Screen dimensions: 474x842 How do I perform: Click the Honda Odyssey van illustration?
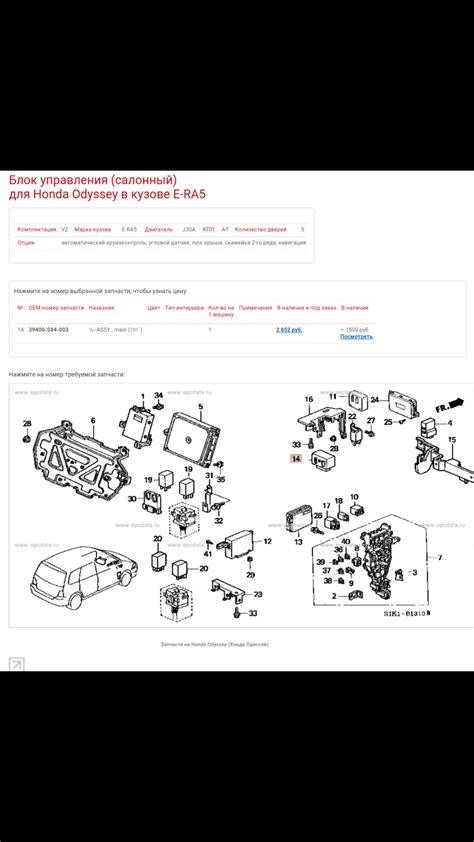click(x=82, y=577)
